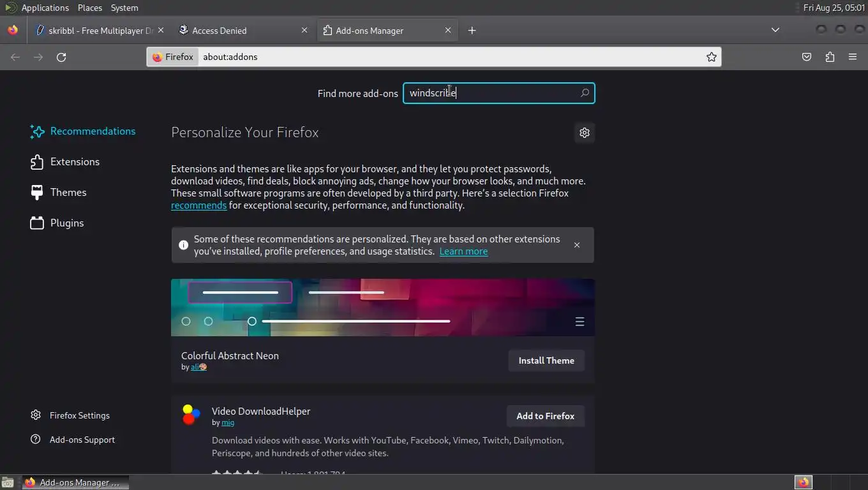Open Add-ons Support link
This screenshot has width=868, height=490.
click(x=73, y=440)
